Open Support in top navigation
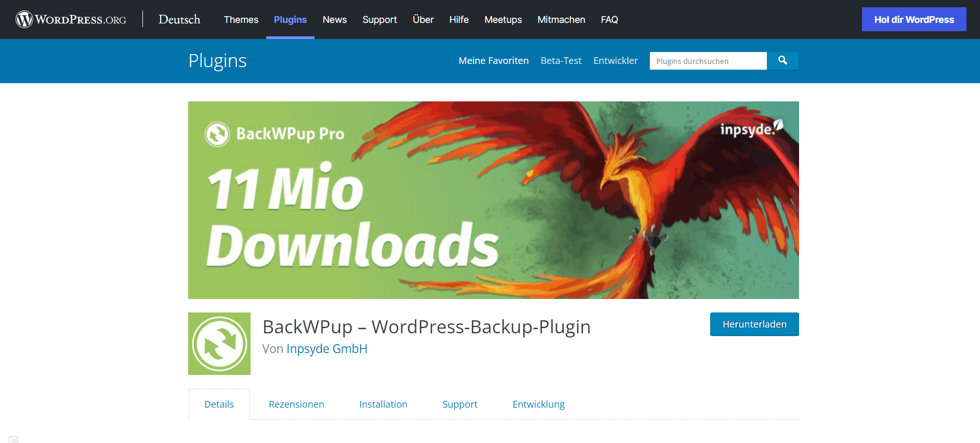Screen dimensions: 980x443 [380, 20]
